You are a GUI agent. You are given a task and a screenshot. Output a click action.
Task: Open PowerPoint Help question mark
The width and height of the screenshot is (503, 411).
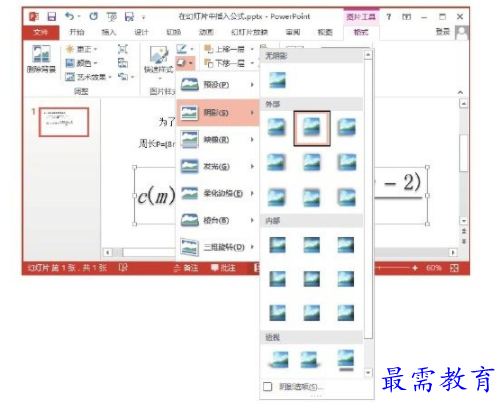389,16
